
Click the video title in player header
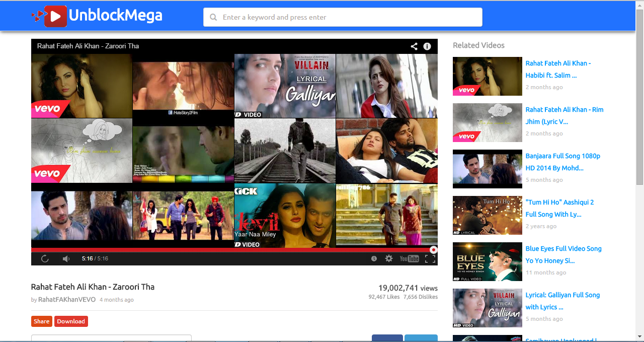pyautogui.click(x=88, y=46)
